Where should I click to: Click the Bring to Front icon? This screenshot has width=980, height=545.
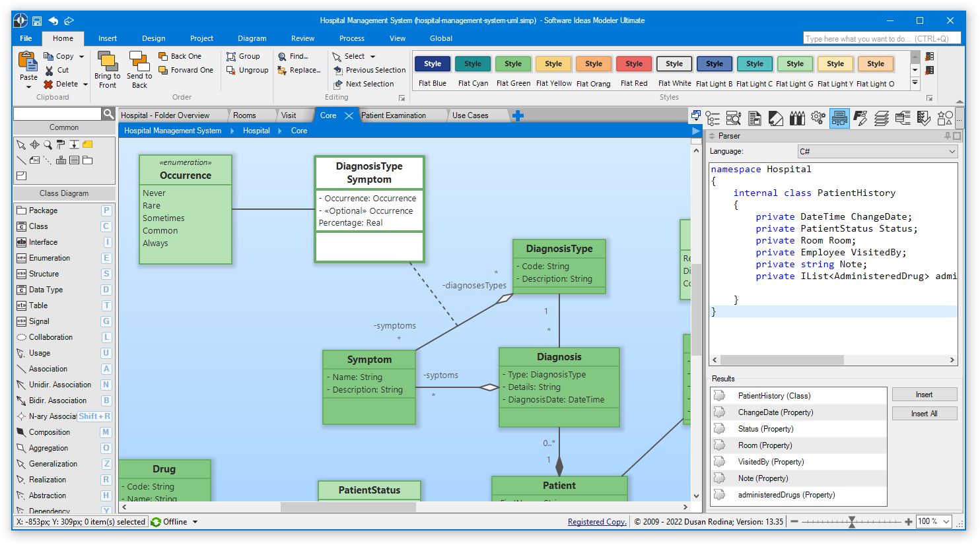107,62
